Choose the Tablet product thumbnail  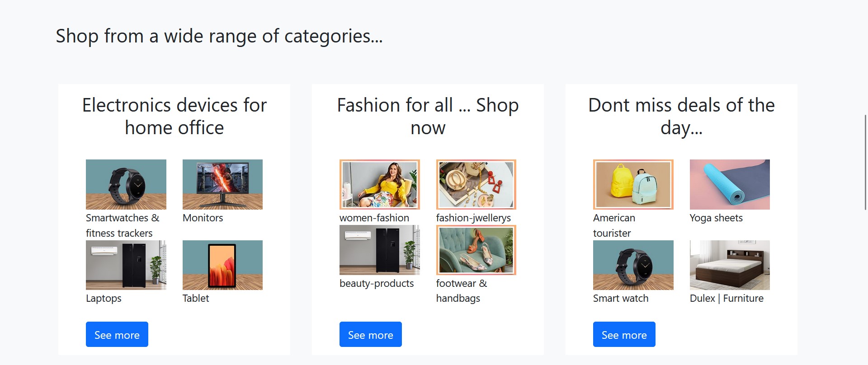tap(222, 265)
